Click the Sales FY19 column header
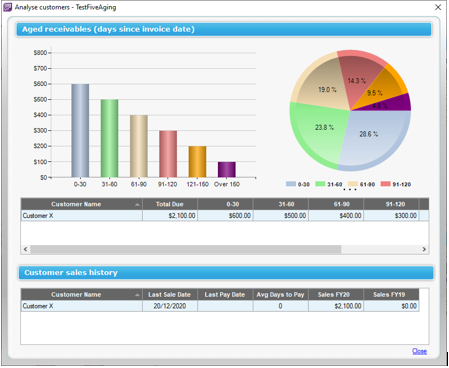449x368 pixels. [x=391, y=295]
